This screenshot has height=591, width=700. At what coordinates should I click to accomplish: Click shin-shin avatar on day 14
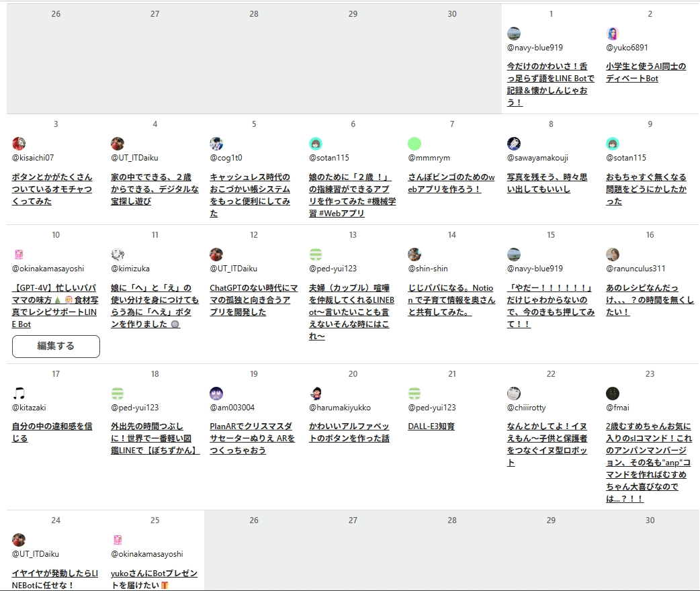[414, 255]
